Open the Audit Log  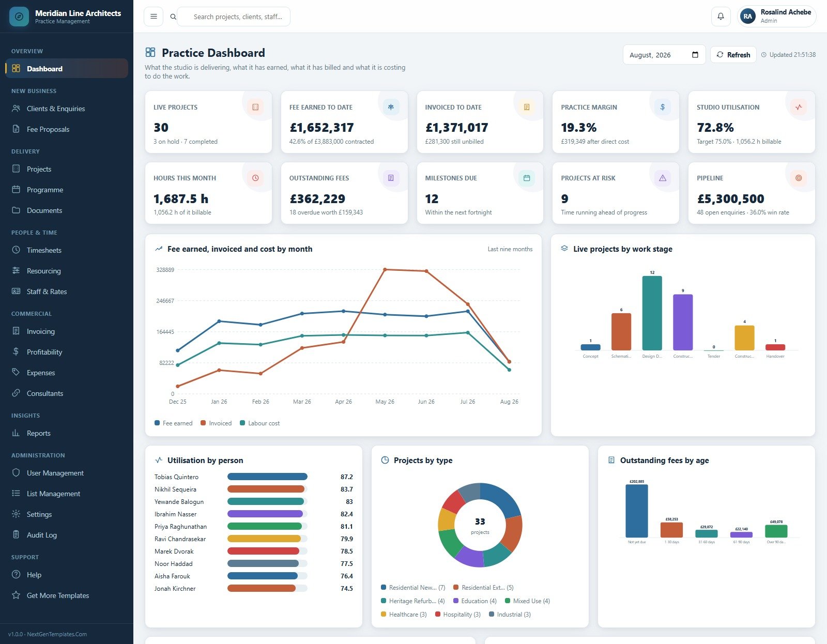pos(67,535)
